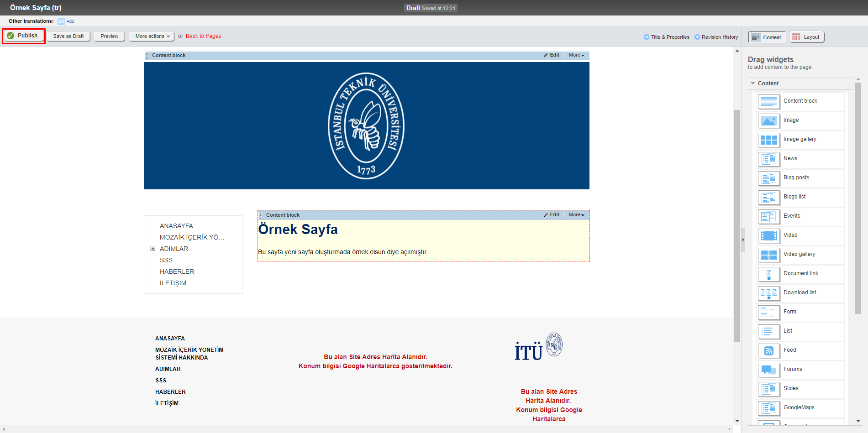Open HABERLER in the side navigation
This screenshot has height=433, width=868.
(177, 271)
